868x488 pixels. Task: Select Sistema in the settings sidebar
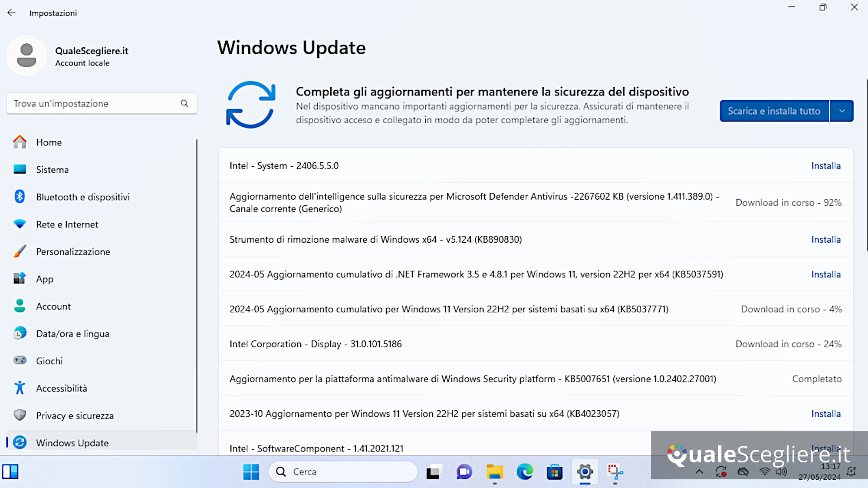[52, 170]
